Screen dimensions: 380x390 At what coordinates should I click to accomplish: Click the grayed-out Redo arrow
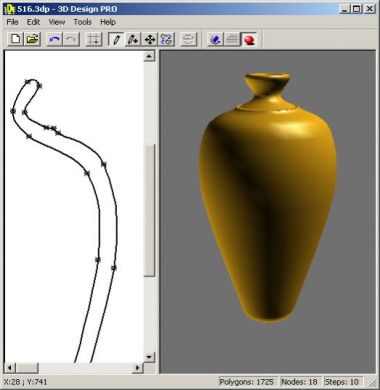[71, 39]
